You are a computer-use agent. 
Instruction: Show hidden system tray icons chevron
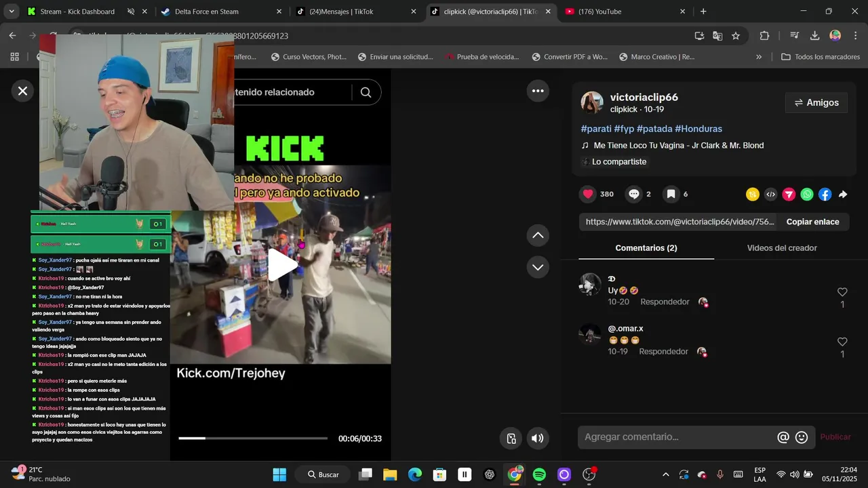(x=665, y=474)
